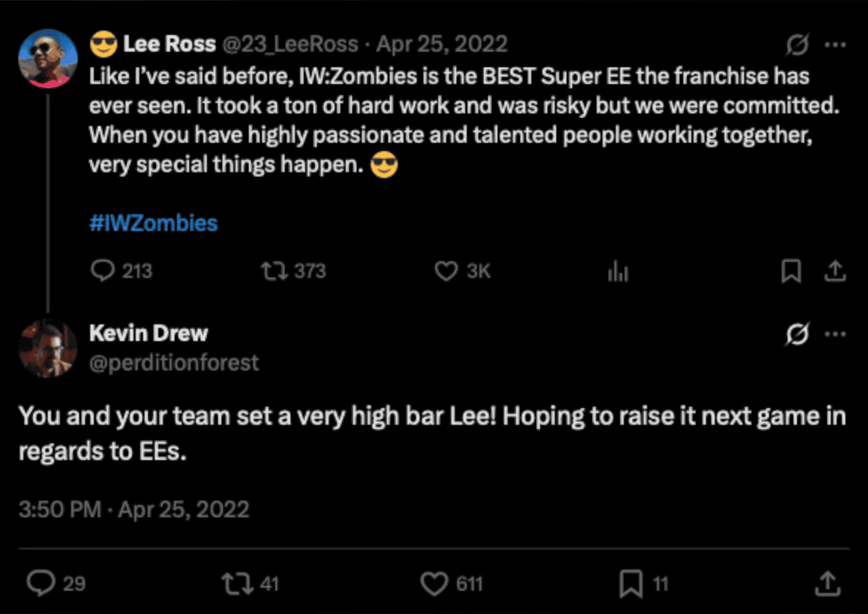The image size is (868, 614).
Task: Open the #IWZombies hashtag
Action: click(x=153, y=222)
